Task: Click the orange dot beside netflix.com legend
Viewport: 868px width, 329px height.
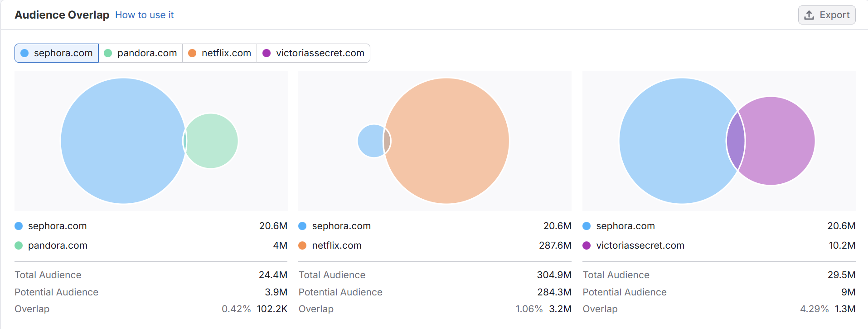Action: click(x=302, y=246)
